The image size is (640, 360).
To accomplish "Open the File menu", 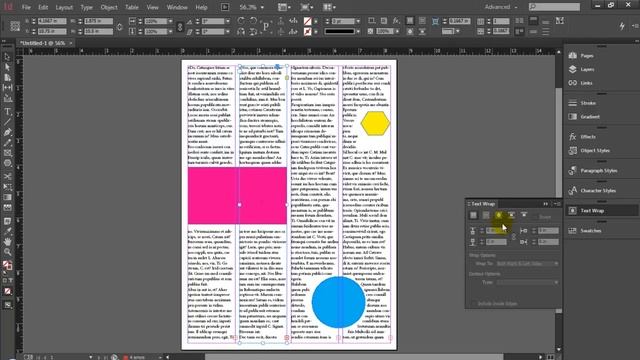I will (x=26, y=7).
